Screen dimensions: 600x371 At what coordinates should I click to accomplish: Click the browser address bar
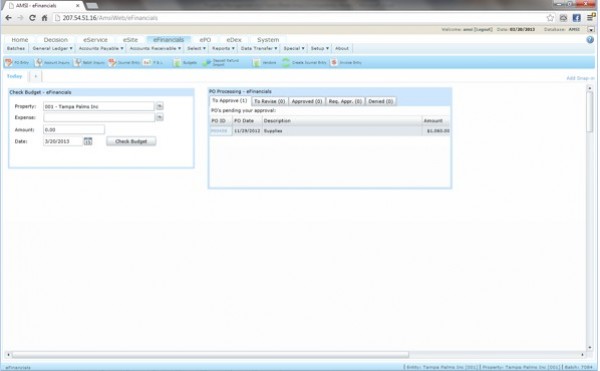[298, 18]
